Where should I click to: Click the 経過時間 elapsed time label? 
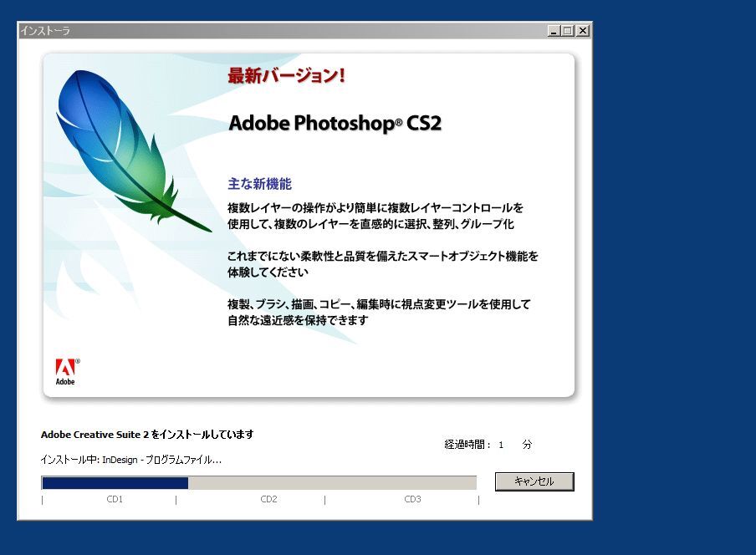pyautogui.click(x=467, y=444)
